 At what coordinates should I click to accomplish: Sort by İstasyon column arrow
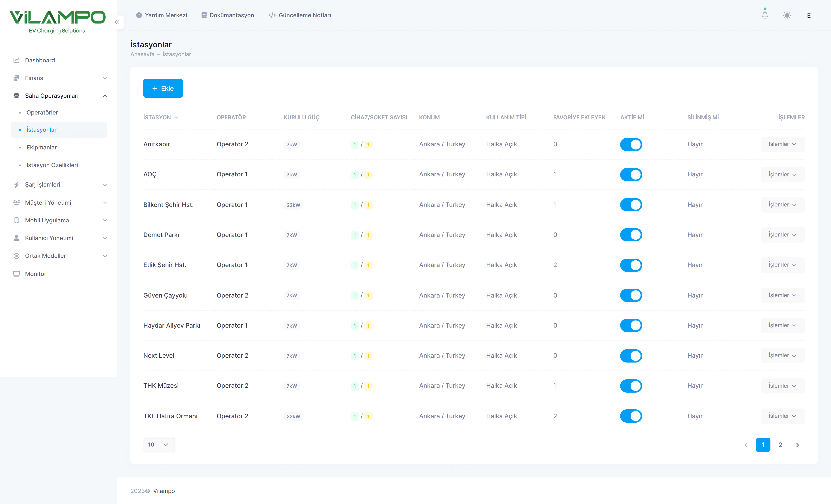(176, 117)
